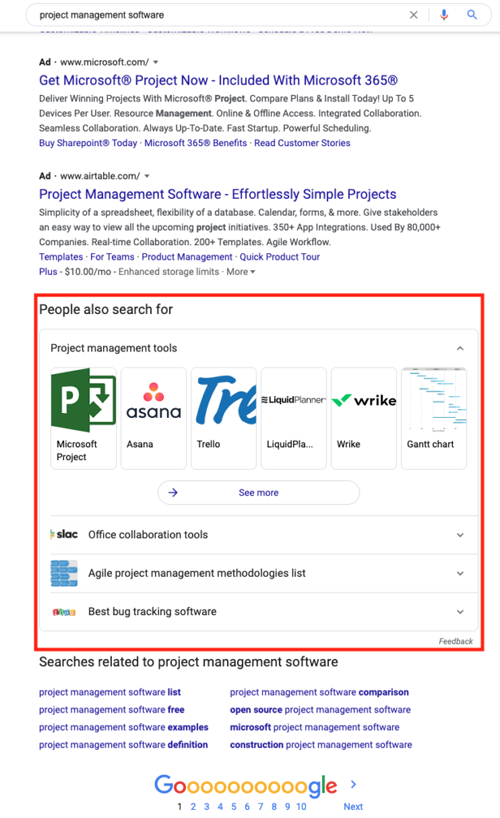500x818 pixels.
Task: Open related search 'project management software examples'
Action: (124, 727)
